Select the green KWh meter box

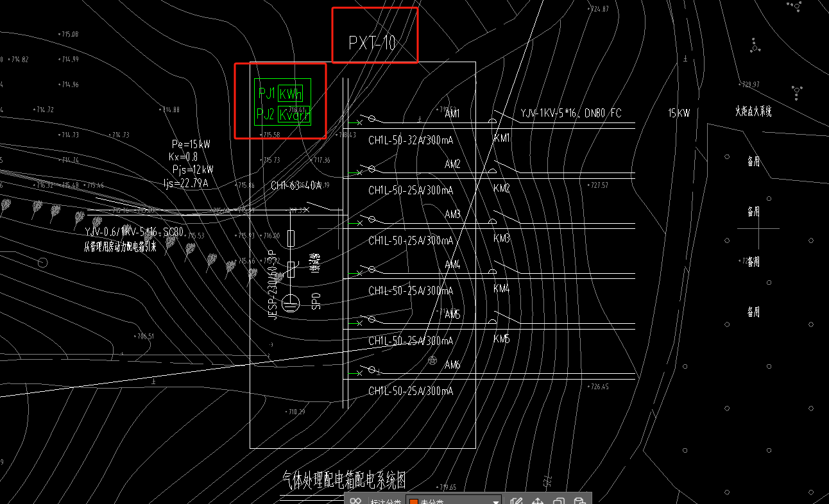click(x=291, y=94)
